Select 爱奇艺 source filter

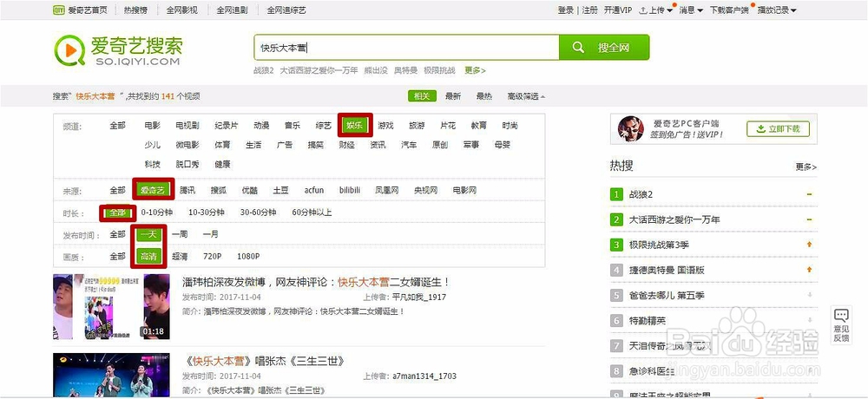[x=153, y=190]
